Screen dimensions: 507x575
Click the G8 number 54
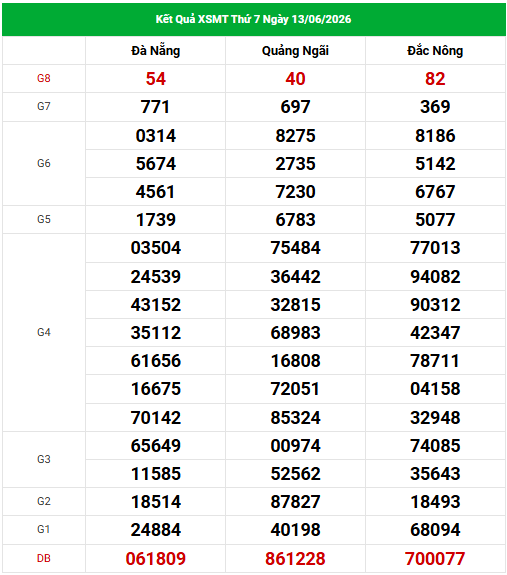click(155, 79)
